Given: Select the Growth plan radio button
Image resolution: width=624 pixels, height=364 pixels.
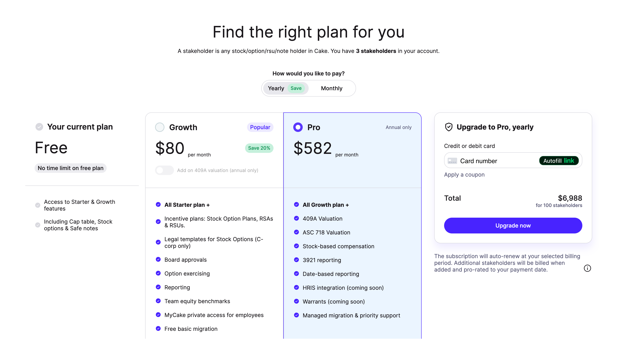Looking at the screenshot, I should [160, 127].
